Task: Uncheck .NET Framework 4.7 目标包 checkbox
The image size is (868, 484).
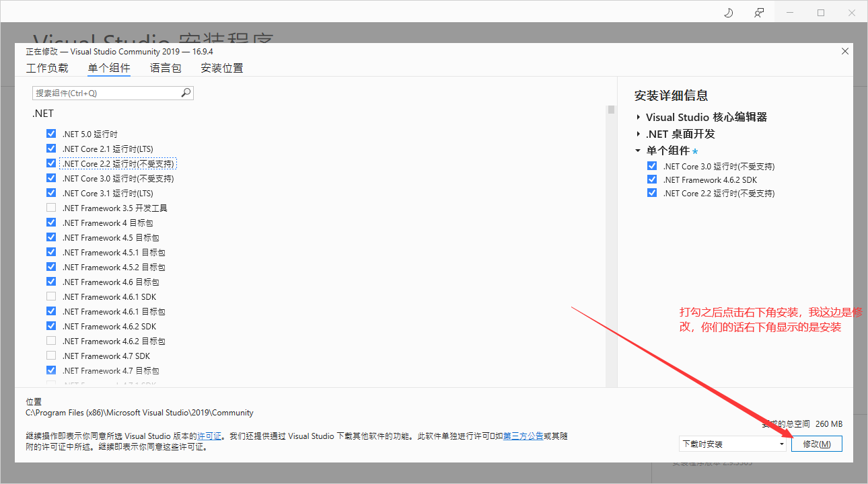Action: tap(51, 370)
